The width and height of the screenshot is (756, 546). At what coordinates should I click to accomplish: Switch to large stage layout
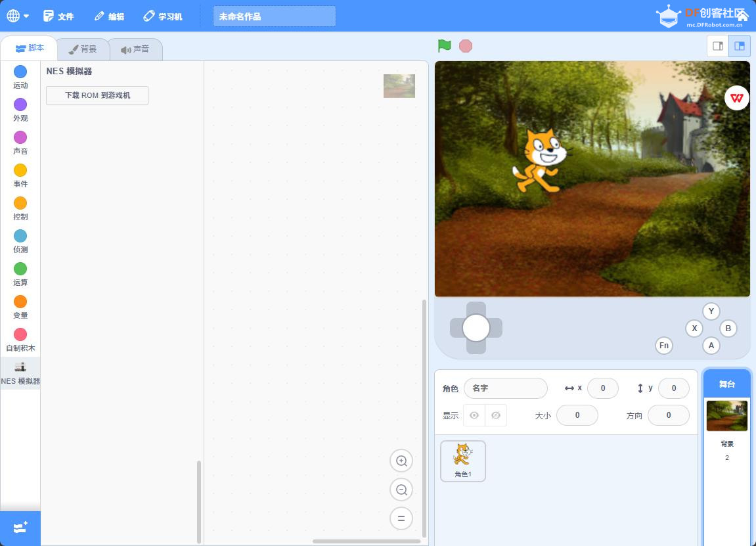coord(739,46)
